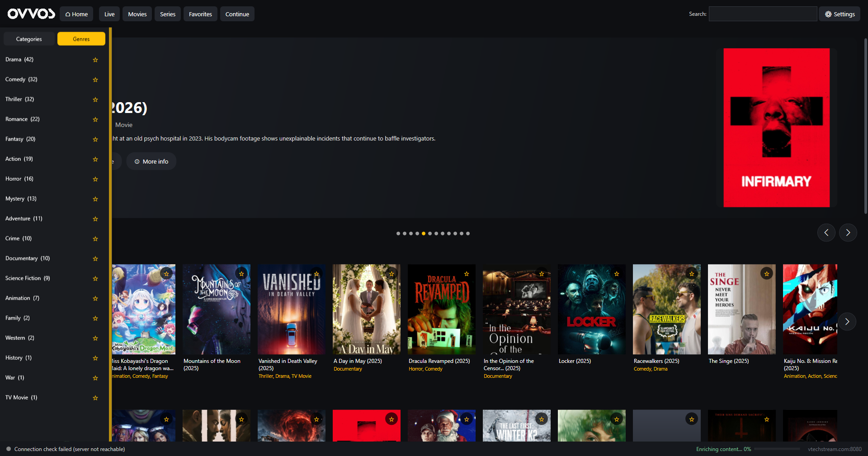Star the Thriller genre
Viewport: 868px width, 456px height.
point(95,99)
